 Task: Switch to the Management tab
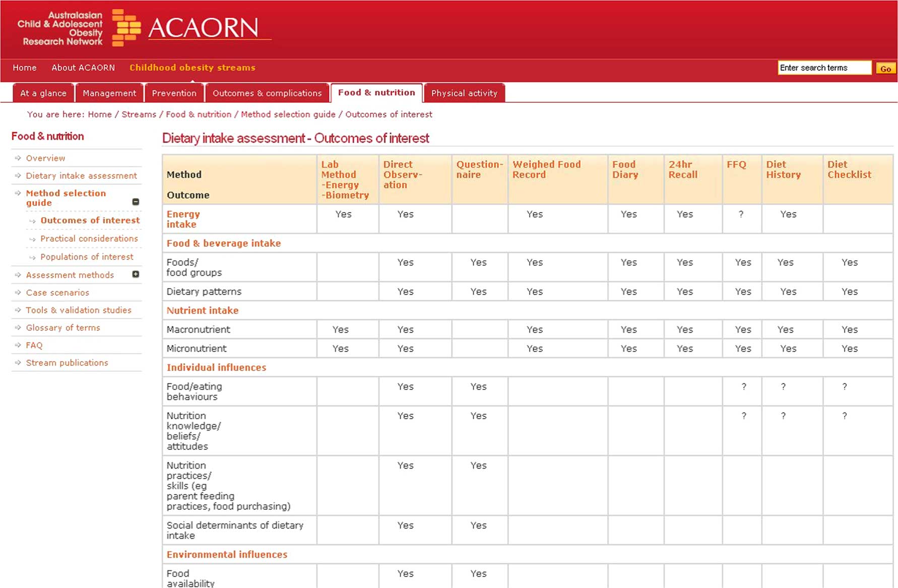pos(109,93)
